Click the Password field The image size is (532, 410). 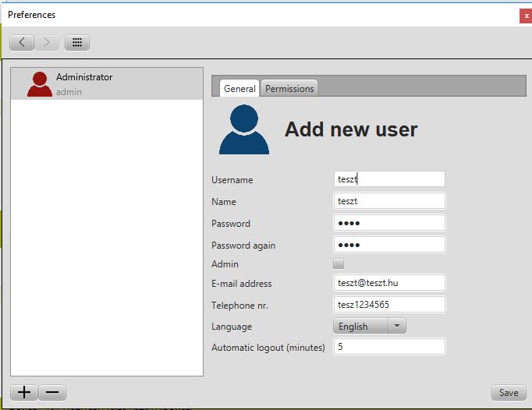pyautogui.click(x=389, y=223)
